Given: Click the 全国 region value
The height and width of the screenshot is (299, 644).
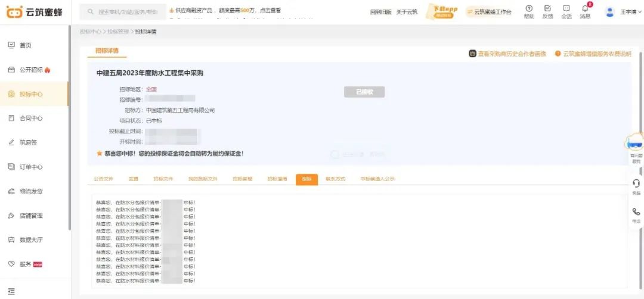Looking at the screenshot, I should click(x=151, y=89).
